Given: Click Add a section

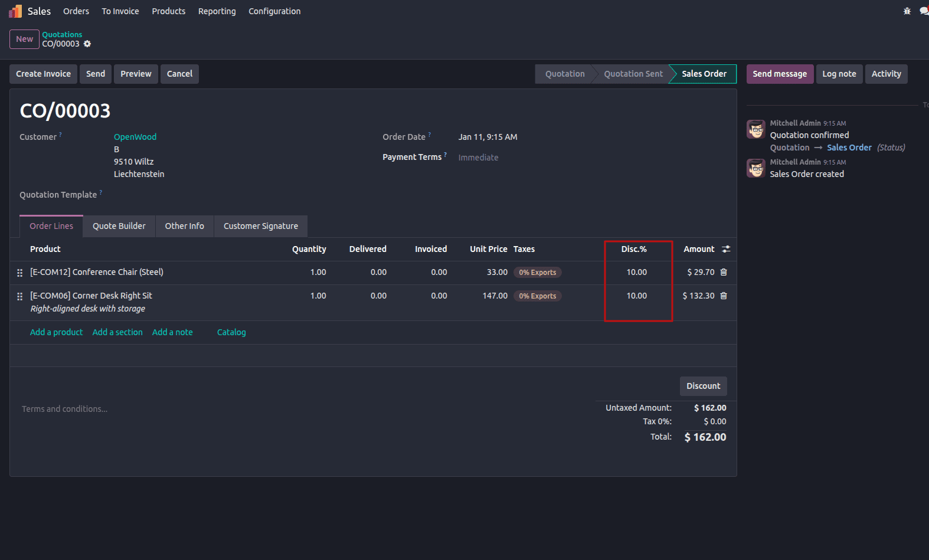Looking at the screenshot, I should 117,332.
